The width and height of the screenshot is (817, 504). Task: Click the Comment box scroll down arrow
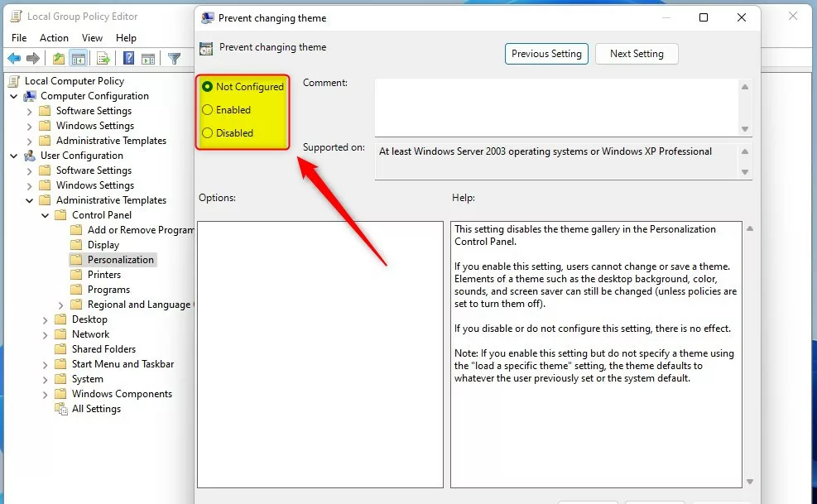[x=745, y=129]
